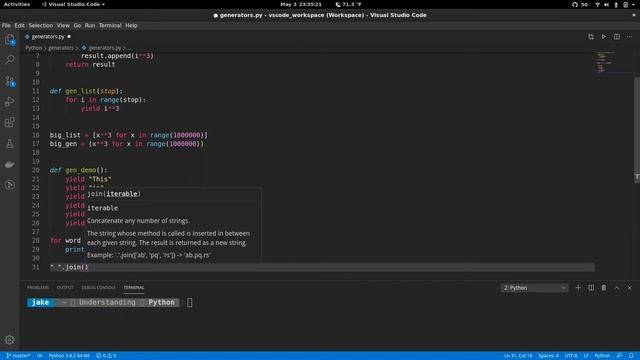Click the Python language mode indicator
This screenshot has height=360, width=640.
(x=602, y=356)
